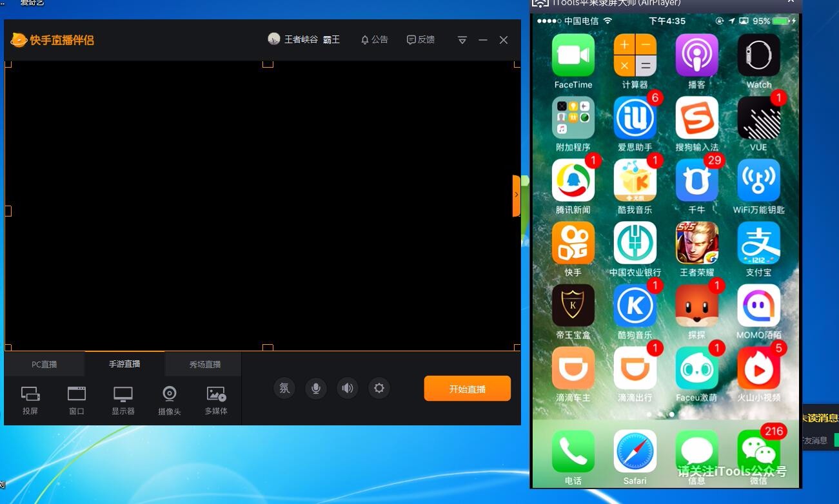Mute the microphone in Kuaishou companion
The height and width of the screenshot is (504, 839).
(316, 388)
